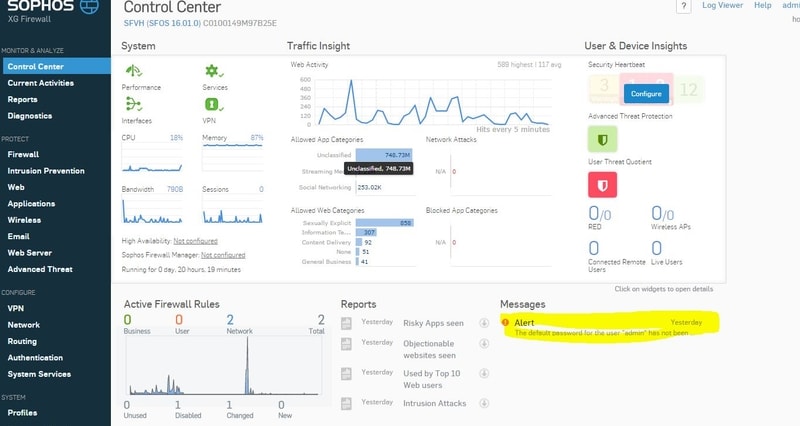Click the Wireless APs 0/0 counter
Screen dimensions: 800x426
click(x=662, y=214)
